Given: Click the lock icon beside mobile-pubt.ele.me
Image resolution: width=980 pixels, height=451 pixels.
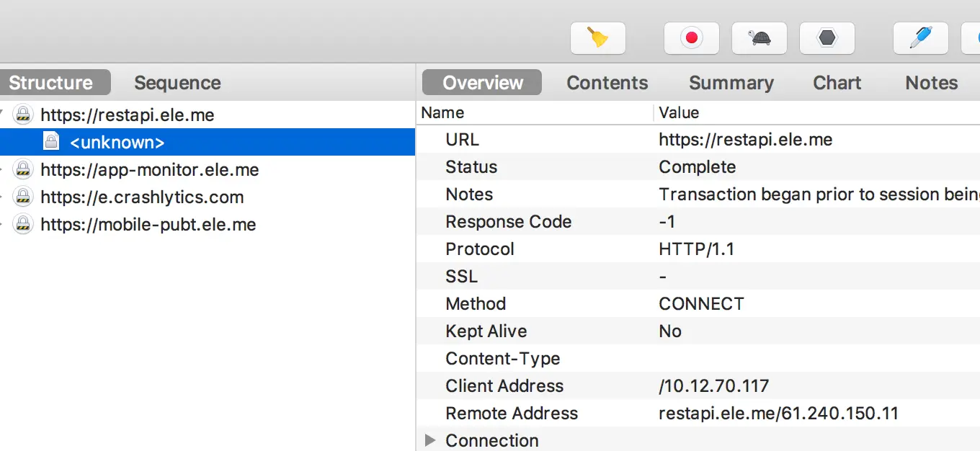Looking at the screenshot, I should (x=24, y=224).
